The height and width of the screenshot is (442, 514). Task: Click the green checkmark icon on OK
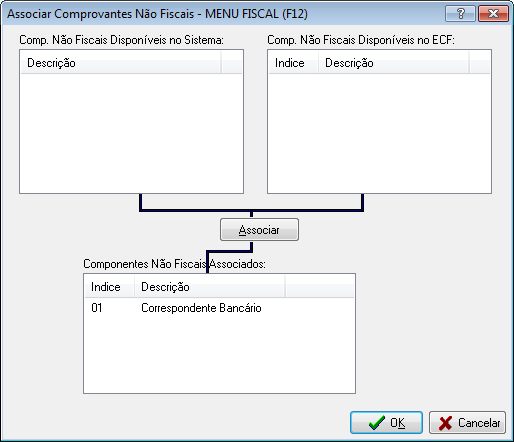click(377, 423)
